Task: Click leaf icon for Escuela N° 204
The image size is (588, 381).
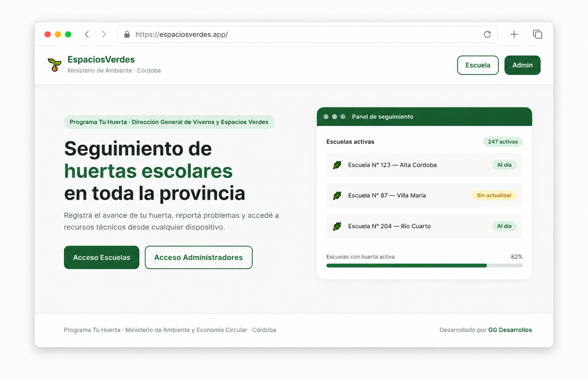Action: pos(337,226)
